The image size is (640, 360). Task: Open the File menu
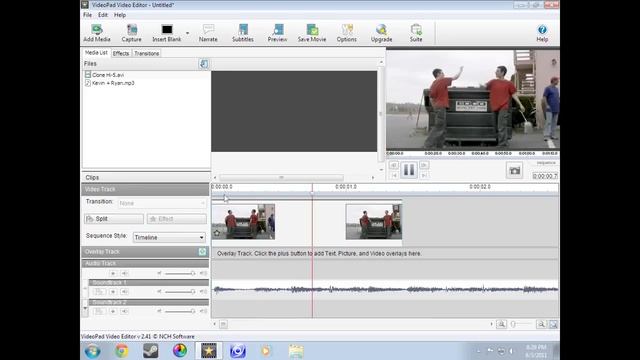coord(87,15)
